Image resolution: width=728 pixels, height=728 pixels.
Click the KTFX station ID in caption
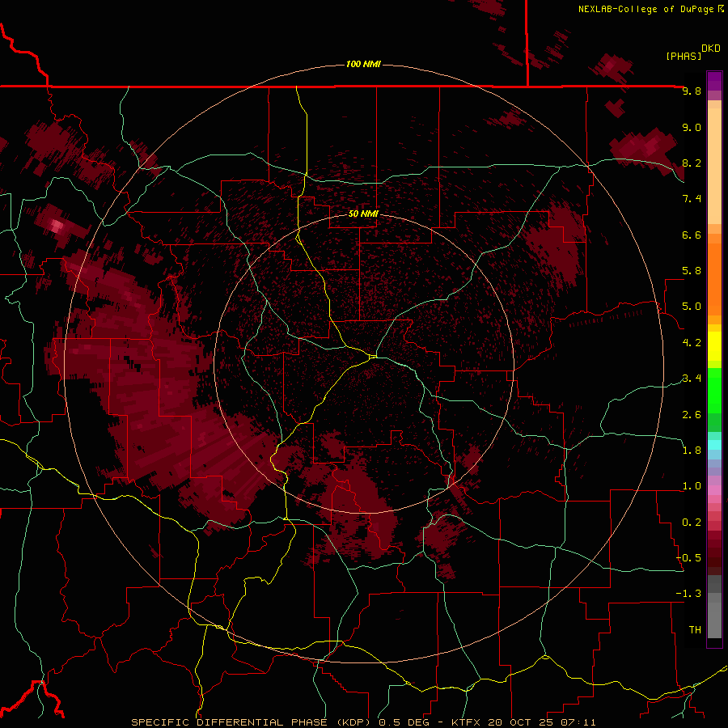[464, 722]
